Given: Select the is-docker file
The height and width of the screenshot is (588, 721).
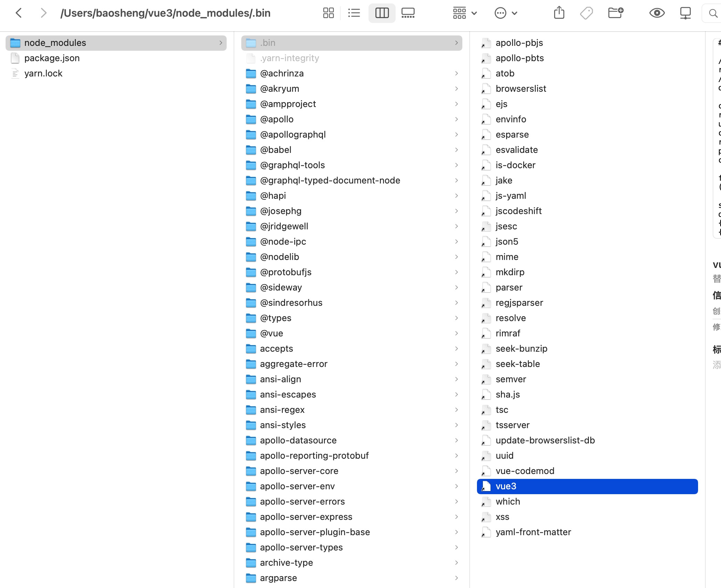Looking at the screenshot, I should tap(587, 165).
